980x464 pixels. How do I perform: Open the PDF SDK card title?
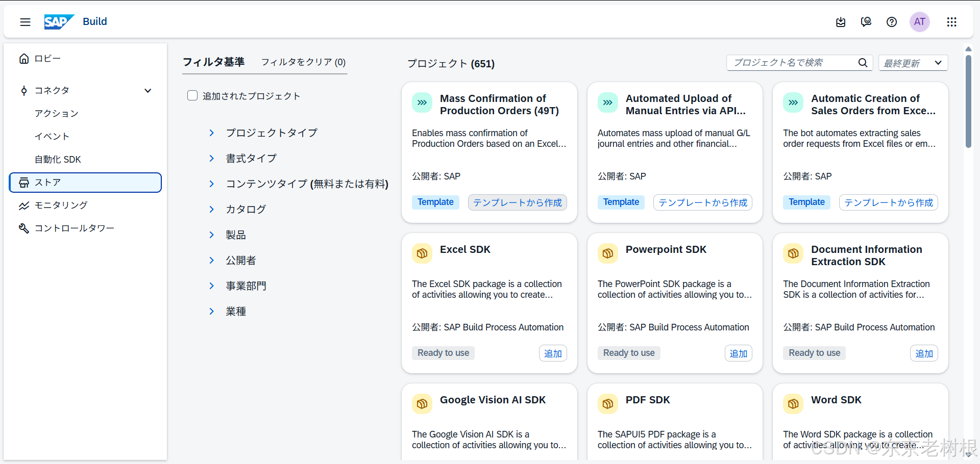point(648,400)
